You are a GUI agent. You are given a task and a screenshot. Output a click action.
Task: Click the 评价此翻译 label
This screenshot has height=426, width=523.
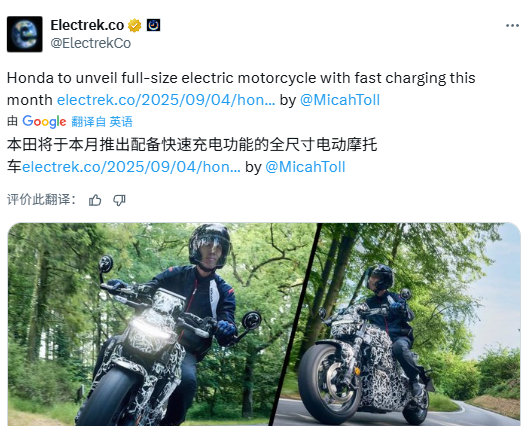coord(42,200)
